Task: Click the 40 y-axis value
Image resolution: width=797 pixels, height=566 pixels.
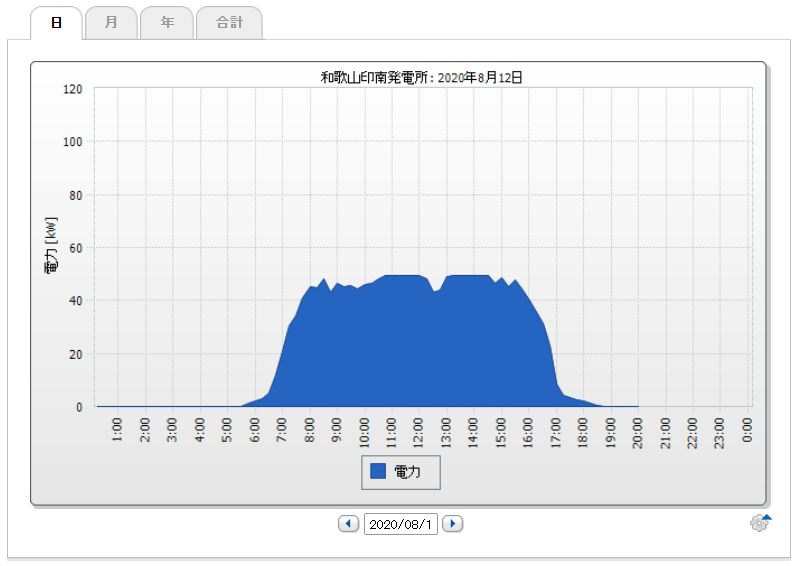Action: click(76, 301)
